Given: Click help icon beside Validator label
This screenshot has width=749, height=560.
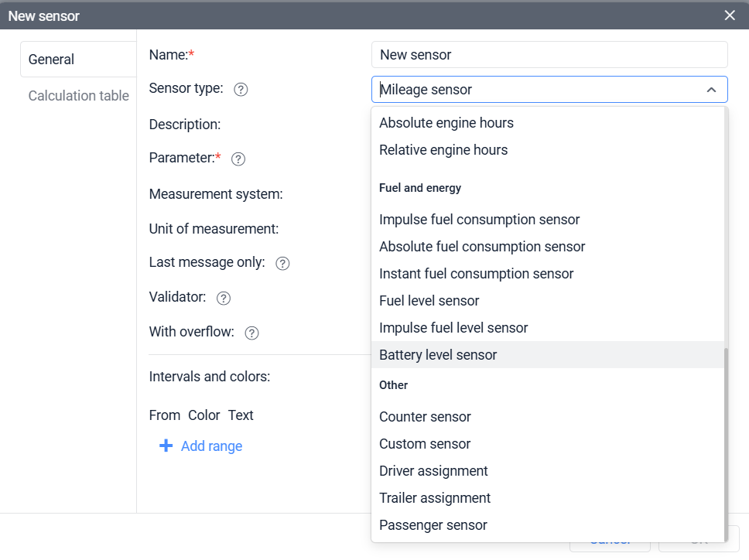Looking at the screenshot, I should pyautogui.click(x=224, y=298).
